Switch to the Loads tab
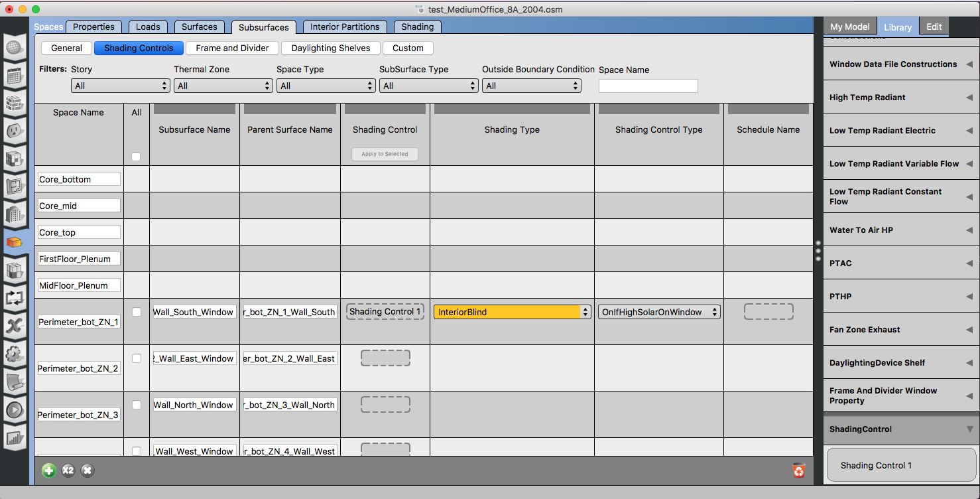The height and width of the screenshot is (499, 980). pyautogui.click(x=148, y=27)
